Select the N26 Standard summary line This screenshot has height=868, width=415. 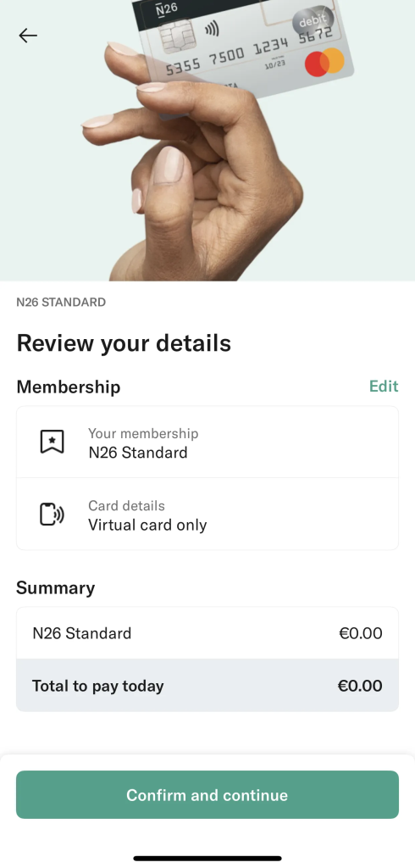pyautogui.click(x=207, y=633)
